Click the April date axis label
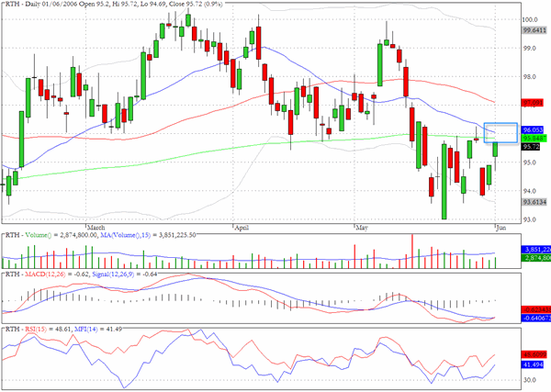Viewport: 551px width, 392px height. click(x=242, y=228)
